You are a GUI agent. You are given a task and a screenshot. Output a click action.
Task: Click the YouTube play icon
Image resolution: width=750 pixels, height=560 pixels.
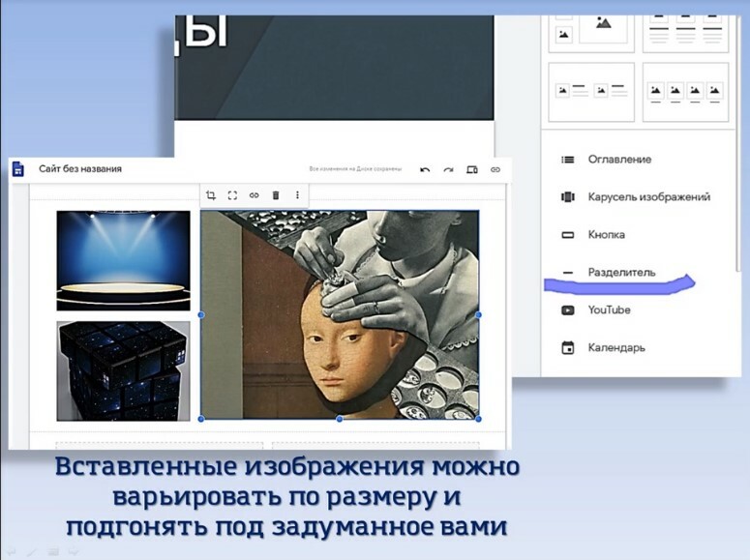click(x=568, y=310)
